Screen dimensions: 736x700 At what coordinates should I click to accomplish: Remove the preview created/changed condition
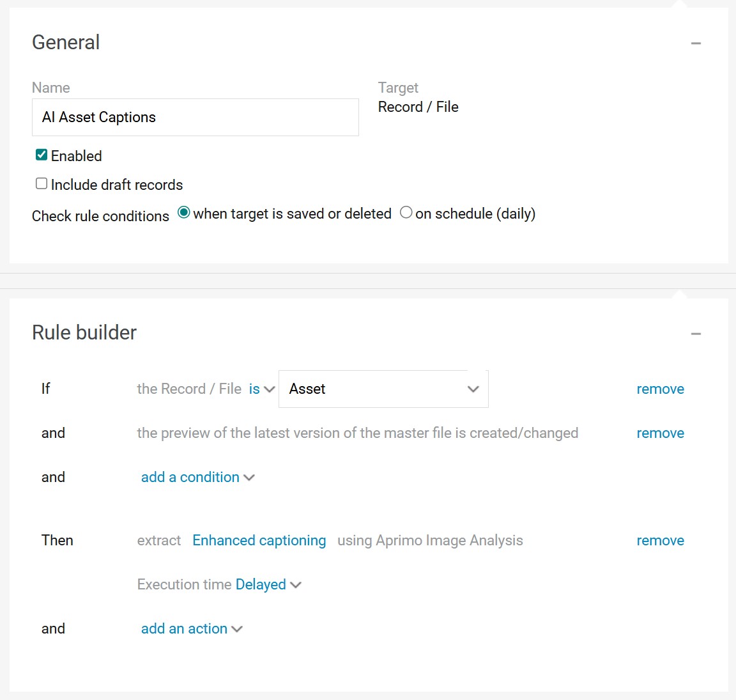pos(660,433)
